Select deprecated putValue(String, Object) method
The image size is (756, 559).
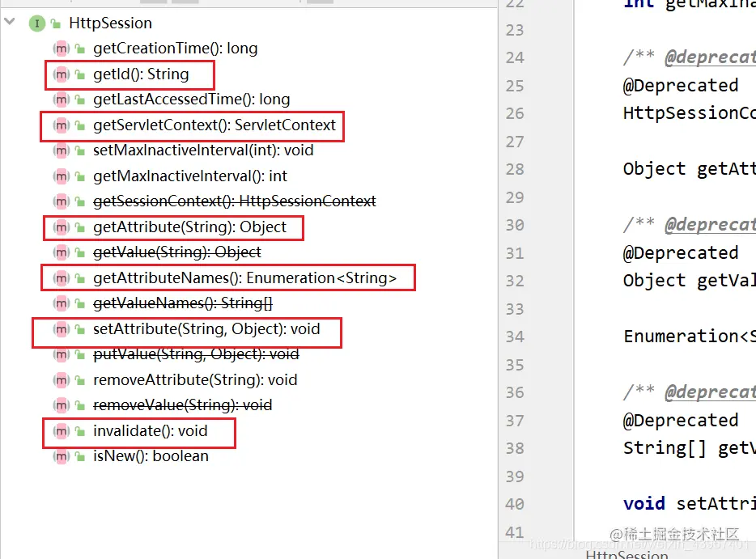196,354
